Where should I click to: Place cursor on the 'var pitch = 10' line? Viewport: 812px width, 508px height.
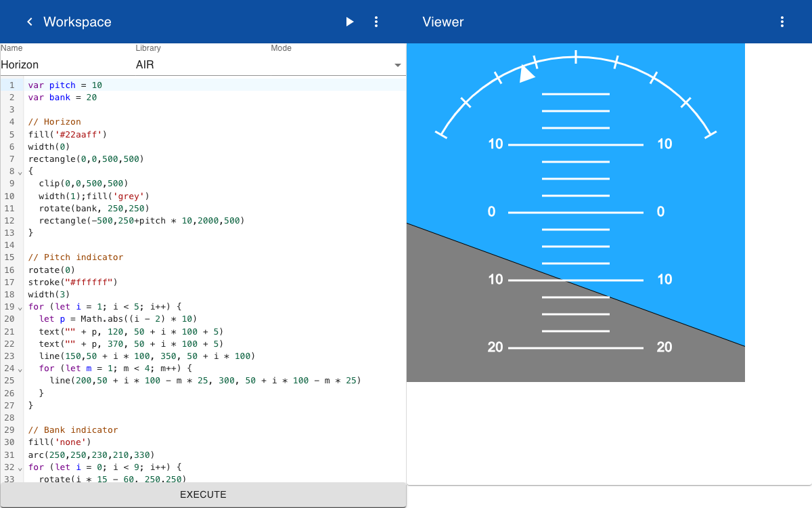click(x=65, y=85)
